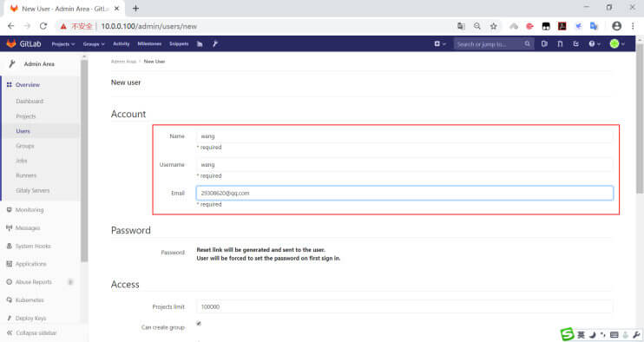Image resolution: width=644 pixels, height=342 pixels.
Task: Open the Operations chart icon in navbar
Action: [x=200, y=44]
